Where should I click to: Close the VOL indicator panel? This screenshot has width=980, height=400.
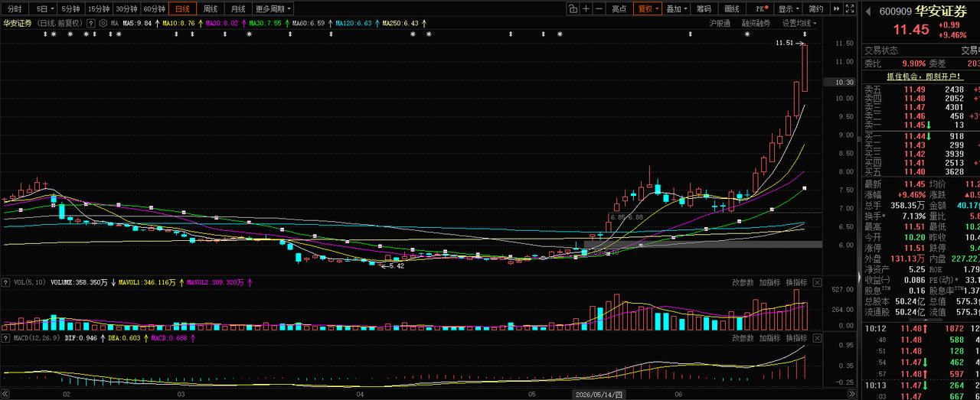click(x=816, y=283)
